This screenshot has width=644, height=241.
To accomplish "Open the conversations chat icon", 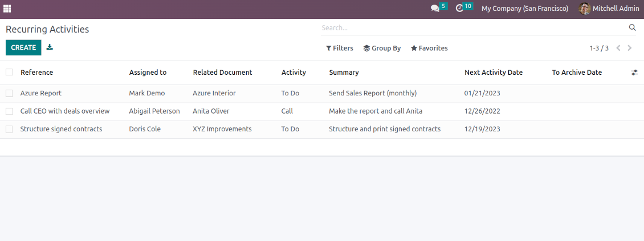I will (435, 9).
